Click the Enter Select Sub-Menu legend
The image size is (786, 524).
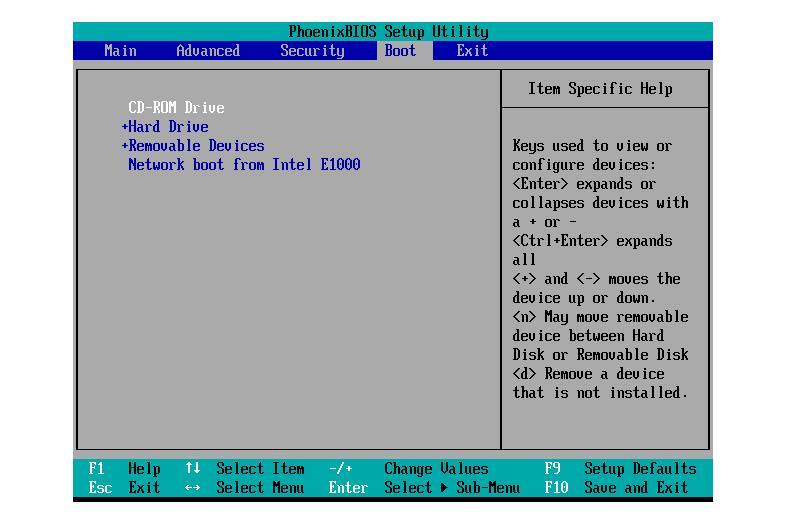(424, 487)
